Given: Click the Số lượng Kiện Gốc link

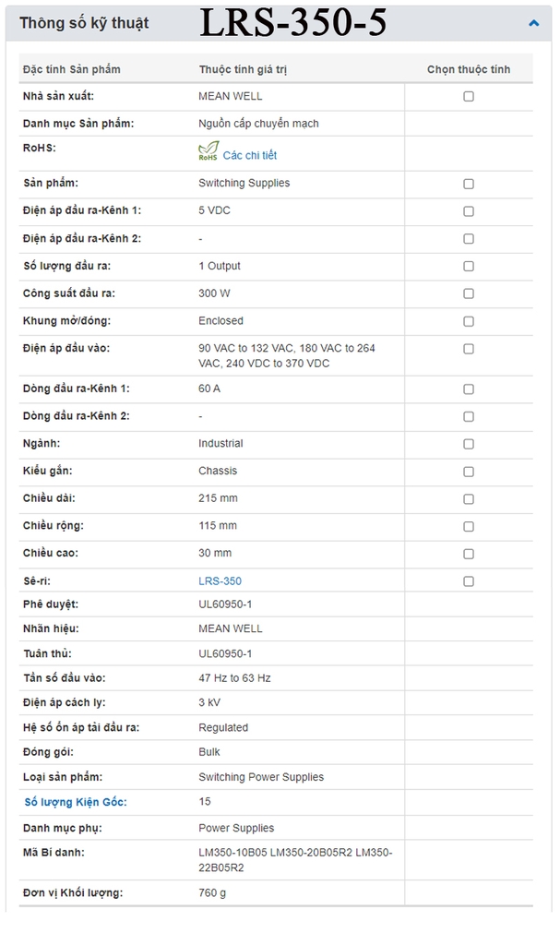Looking at the screenshot, I should pyautogui.click(x=76, y=802).
